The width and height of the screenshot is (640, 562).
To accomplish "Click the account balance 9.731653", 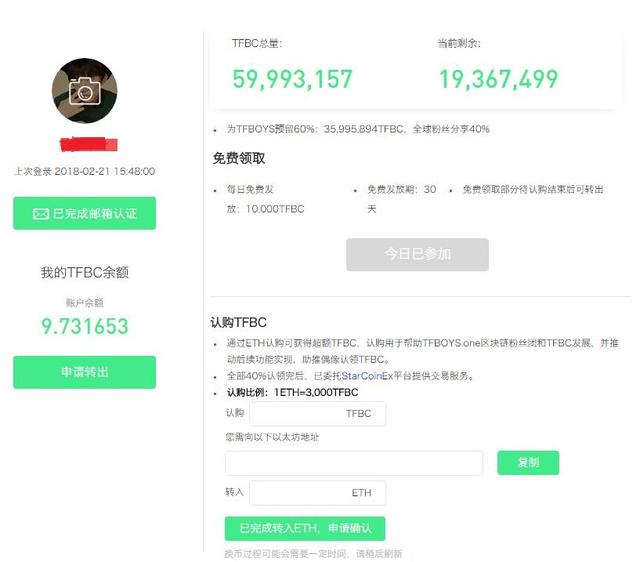I will coord(84,326).
